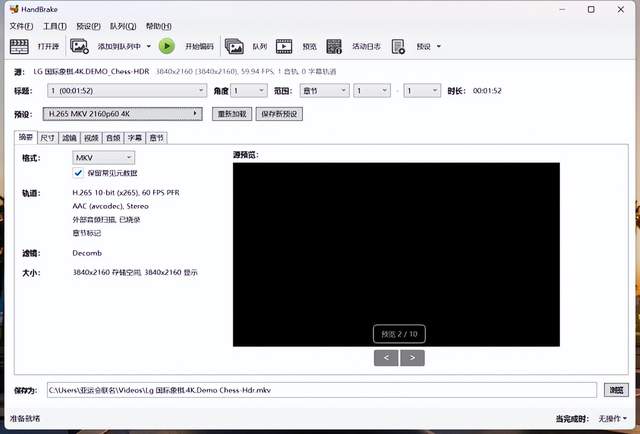This screenshot has width=640, height=434.
Task: Click the source name LG Chess-HDR text
Action: [91, 71]
